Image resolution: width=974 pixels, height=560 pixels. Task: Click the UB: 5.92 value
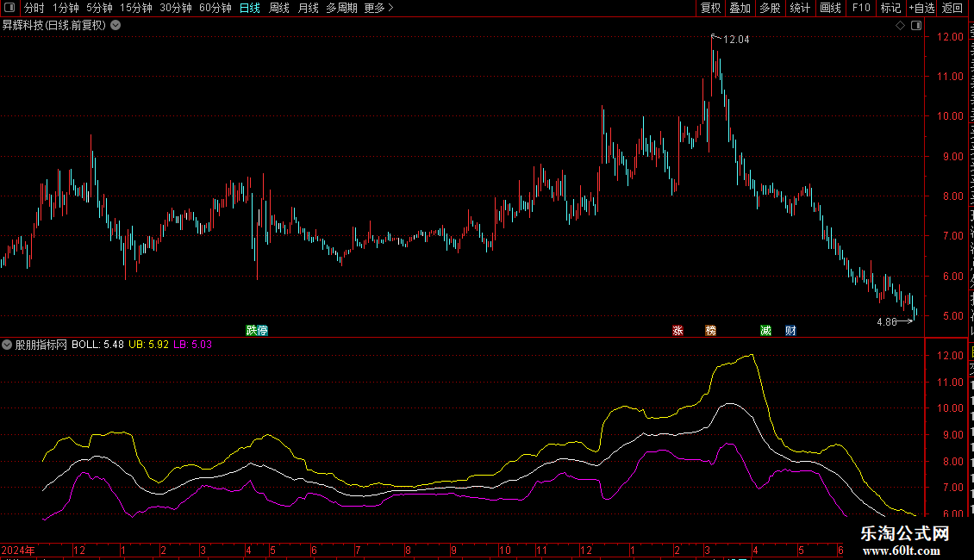tap(148, 345)
